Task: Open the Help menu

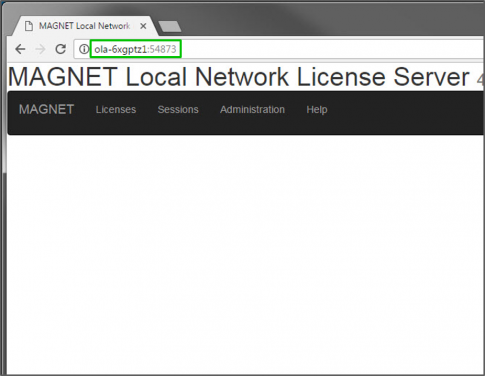Action: coord(317,110)
